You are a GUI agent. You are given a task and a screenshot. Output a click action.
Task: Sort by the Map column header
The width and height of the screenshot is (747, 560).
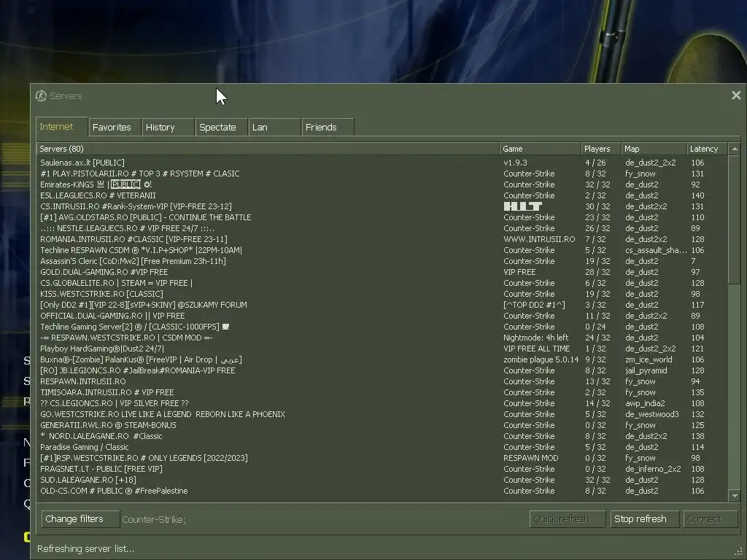[x=654, y=149]
